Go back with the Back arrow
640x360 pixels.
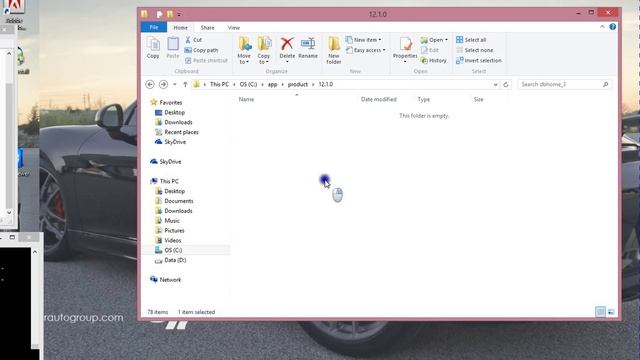point(150,84)
